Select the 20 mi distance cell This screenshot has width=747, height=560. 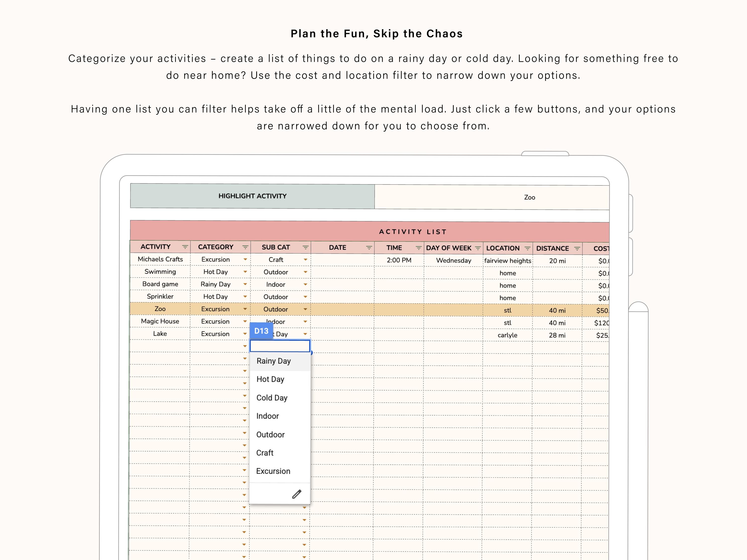click(x=558, y=261)
